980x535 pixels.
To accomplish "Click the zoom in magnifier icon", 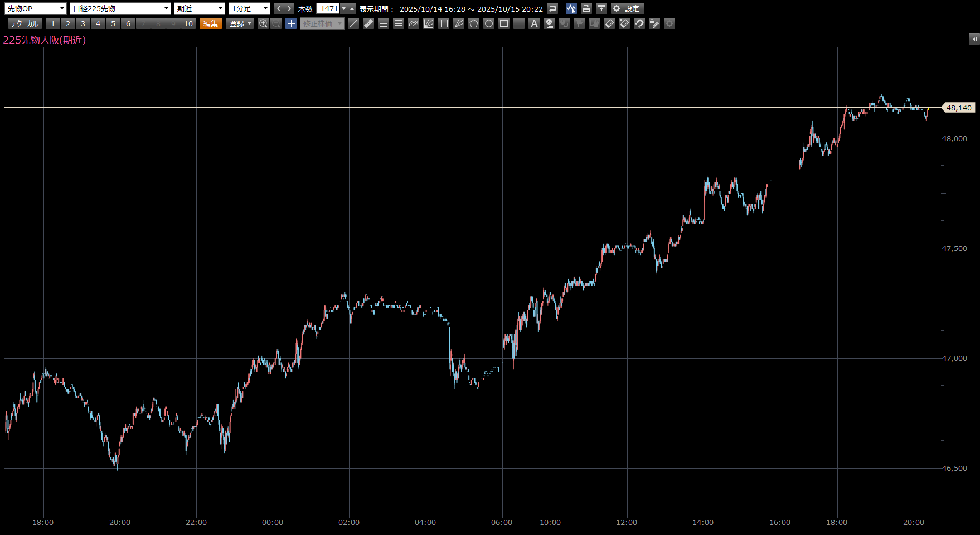I will point(263,23).
